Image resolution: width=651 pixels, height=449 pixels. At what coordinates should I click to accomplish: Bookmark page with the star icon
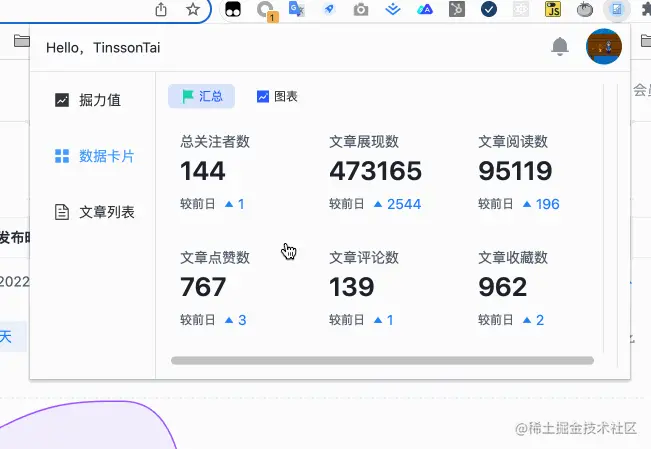[x=193, y=9]
